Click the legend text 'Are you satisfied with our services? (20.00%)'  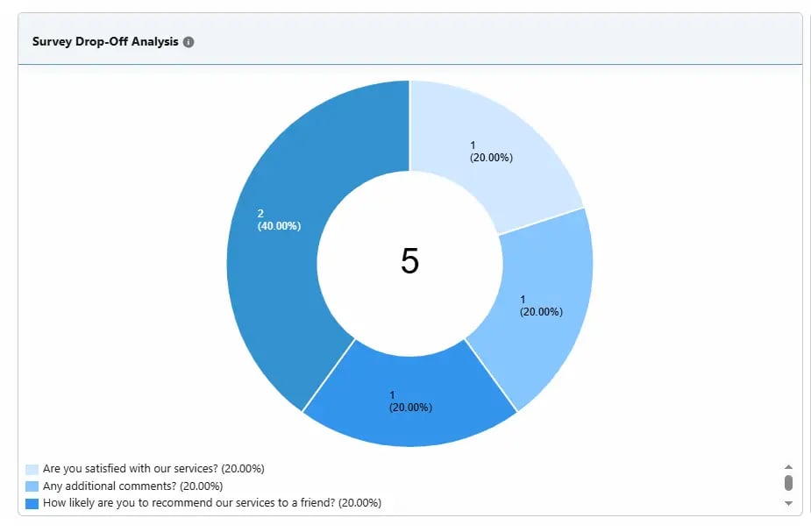pos(153,468)
